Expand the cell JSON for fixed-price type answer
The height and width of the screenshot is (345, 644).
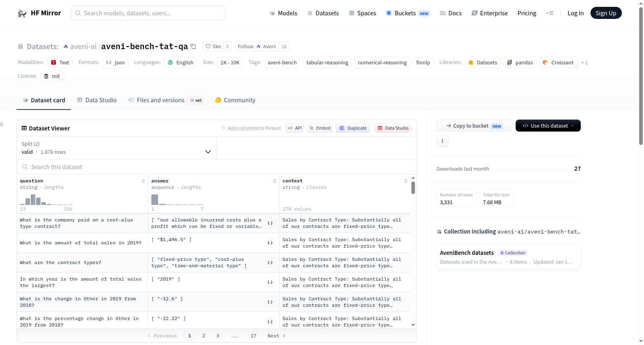click(x=270, y=262)
